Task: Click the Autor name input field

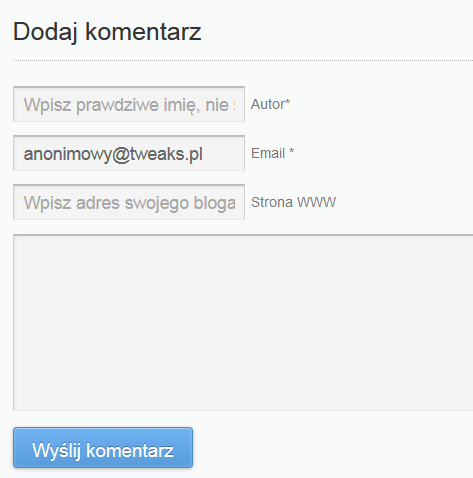Action: [x=129, y=104]
